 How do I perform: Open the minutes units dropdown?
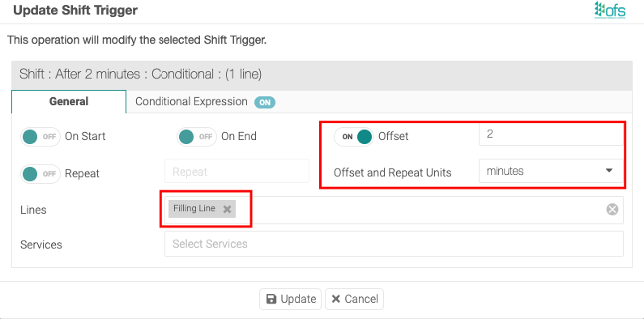pos(551,171)
